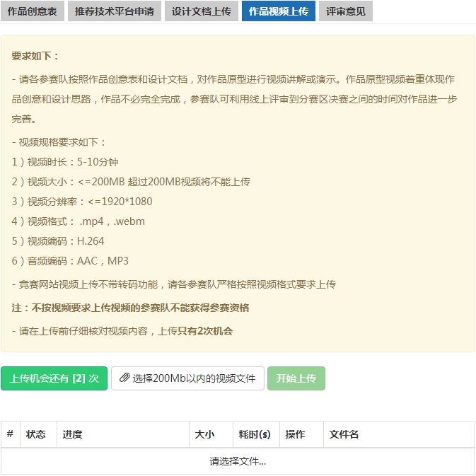Click the 上传机会还有 [2] 次 button
This screenshot has height=476, width=476.
(x=54, y=378)
